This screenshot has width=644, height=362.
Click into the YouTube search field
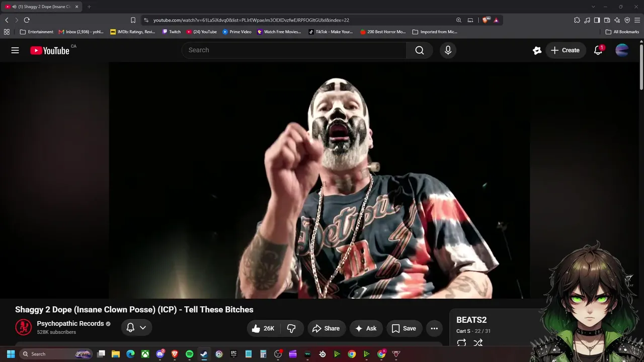pos(294,50)
